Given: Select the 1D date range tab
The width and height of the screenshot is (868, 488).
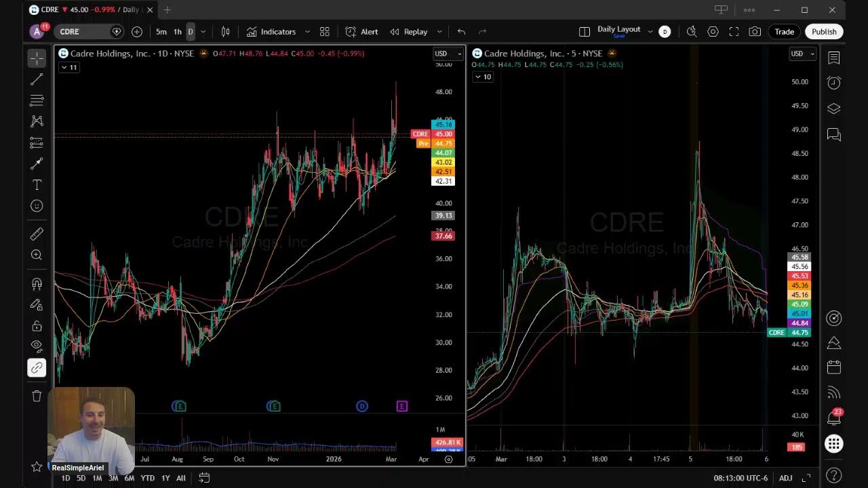Looking at the screenshot, I should [65, 478].
